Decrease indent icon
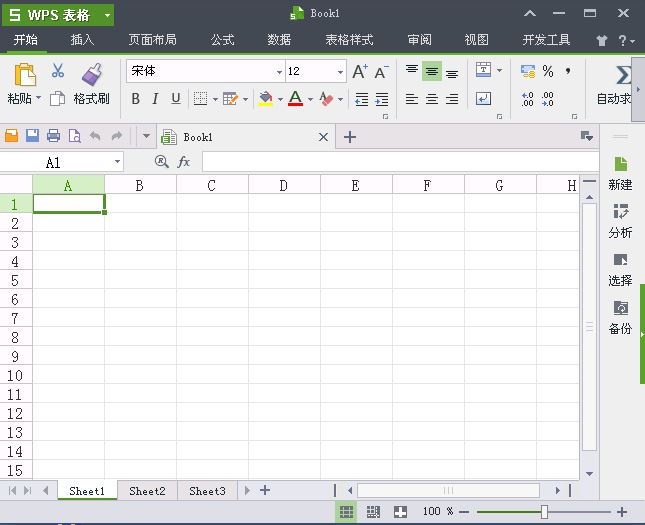This screenshot has height=525, width=645. tap(362, 99)
